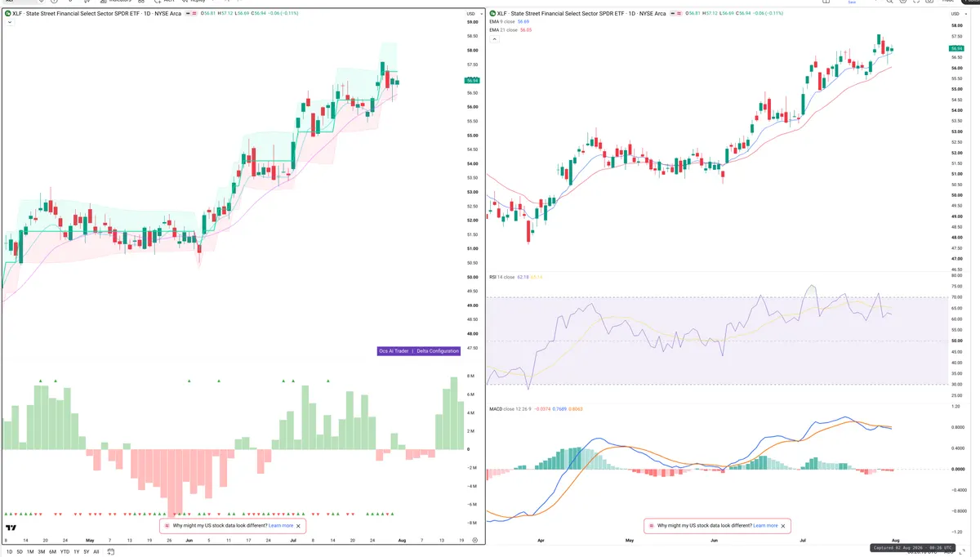The height and width of the screenshot is (557, 980).
Task: Click the Jul label on right time axis
Action: (804, 540)
